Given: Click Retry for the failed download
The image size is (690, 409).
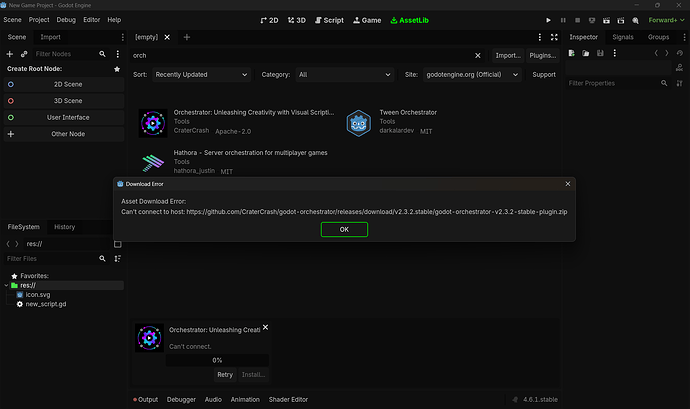Looking at the screenshot, I should [225, 375].
